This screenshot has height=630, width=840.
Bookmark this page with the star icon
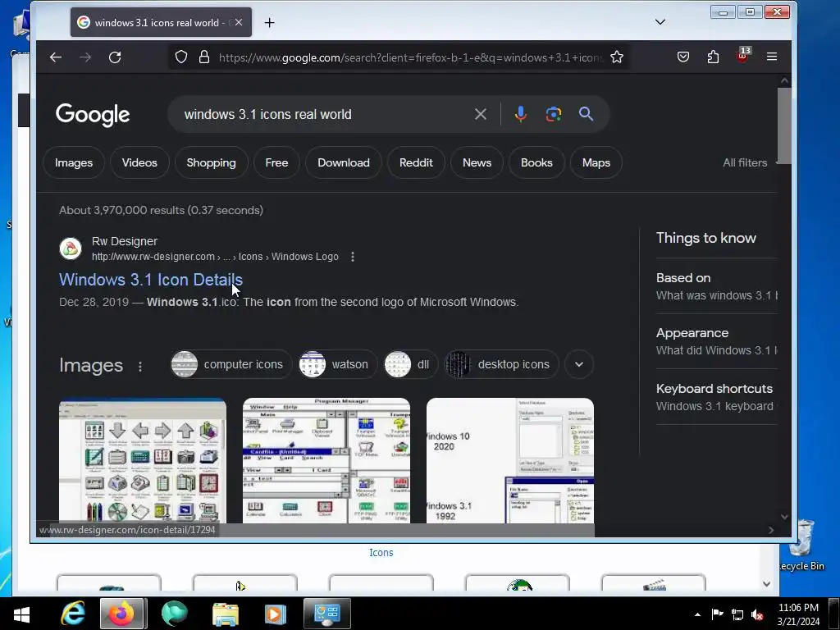(x=617, y=57)
